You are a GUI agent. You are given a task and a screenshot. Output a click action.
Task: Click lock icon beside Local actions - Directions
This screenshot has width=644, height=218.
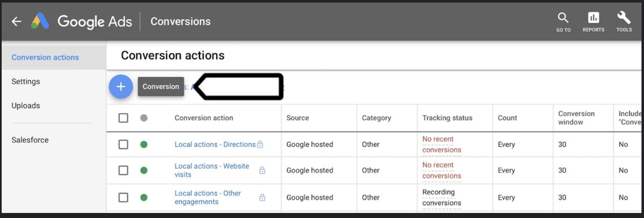(x=260, y=144)
